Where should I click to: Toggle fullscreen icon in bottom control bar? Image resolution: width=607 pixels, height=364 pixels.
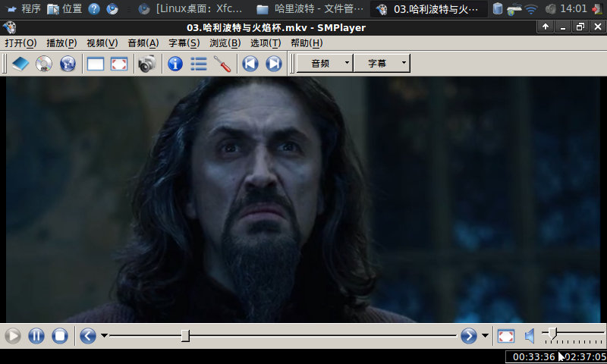pyautogui.click(x=506, y=336)
